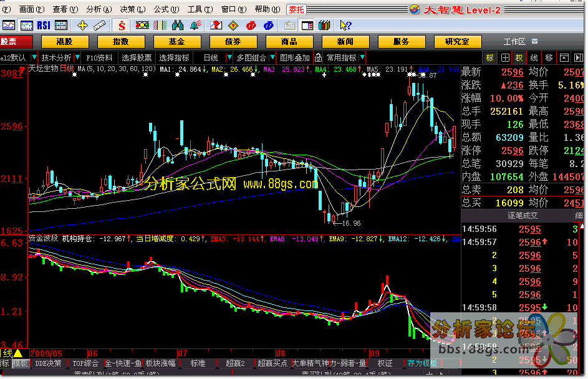Open the 工具(T) menu
The image size is (588, 379).
(200, 9)
